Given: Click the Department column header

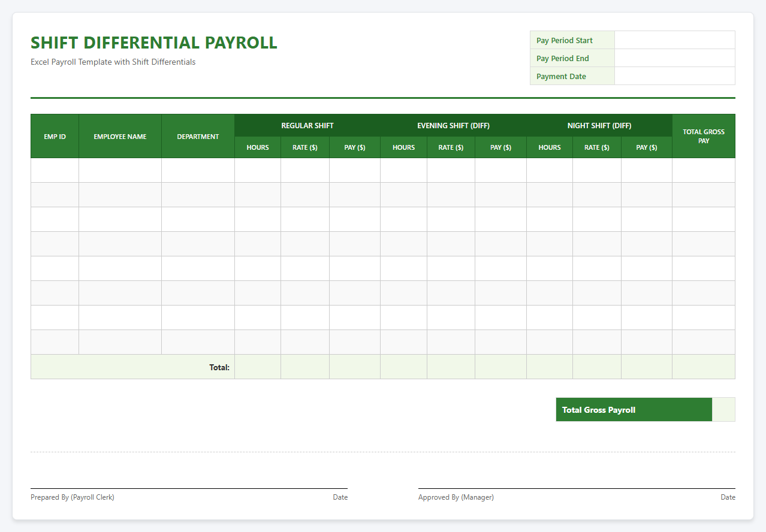Looking at the screenshot, I should pyautogui.click(x=198, y=136).
